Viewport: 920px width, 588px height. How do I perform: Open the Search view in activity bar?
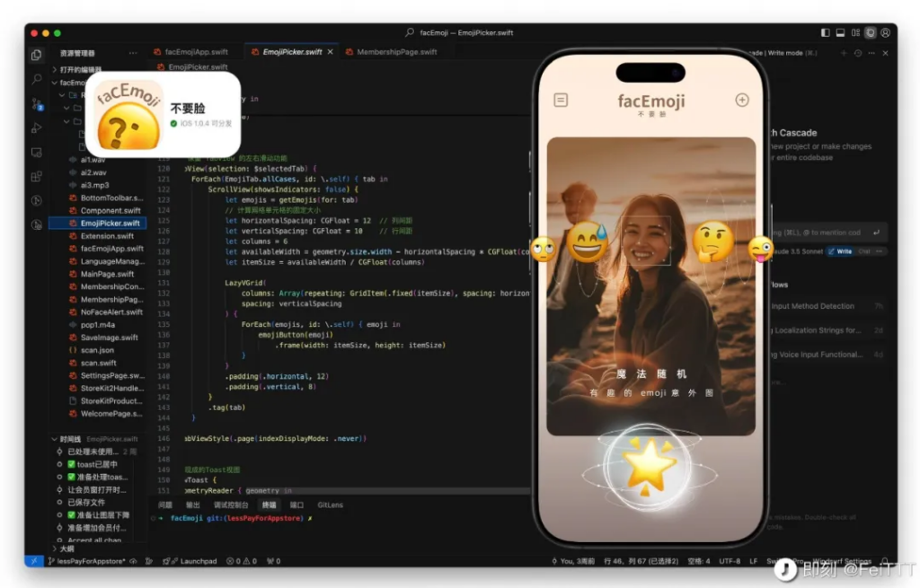tap(36, 79)
